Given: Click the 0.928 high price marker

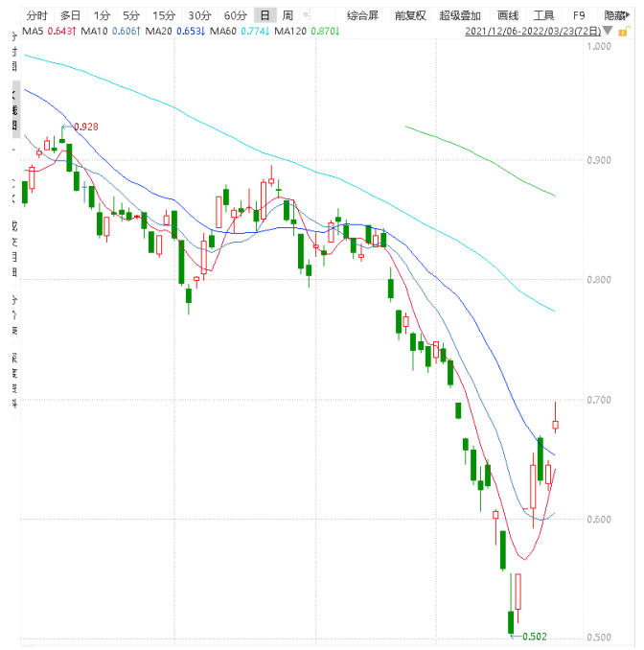Looking at the screenshot, I should pos(86,127).
